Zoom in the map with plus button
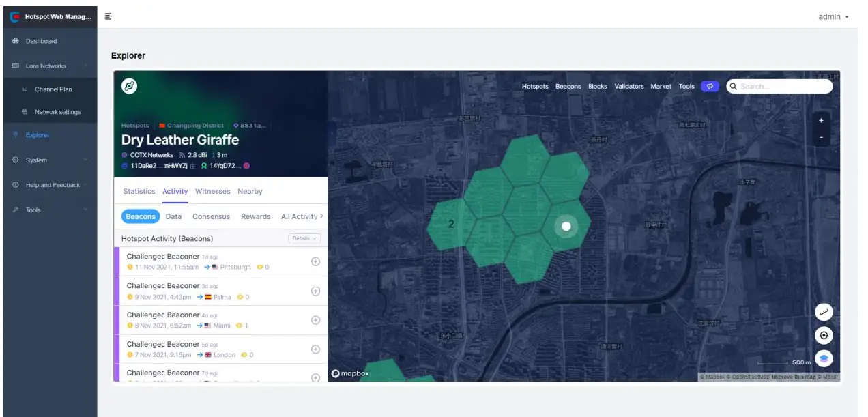This screenshot has width=868, height=417. point(821,120)
